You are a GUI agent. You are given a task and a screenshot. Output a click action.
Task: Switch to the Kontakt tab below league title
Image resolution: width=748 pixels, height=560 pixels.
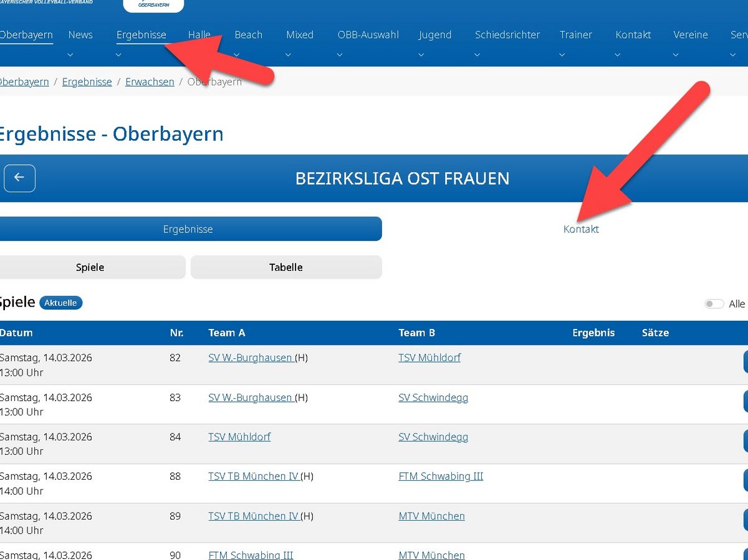click(581, 229)
